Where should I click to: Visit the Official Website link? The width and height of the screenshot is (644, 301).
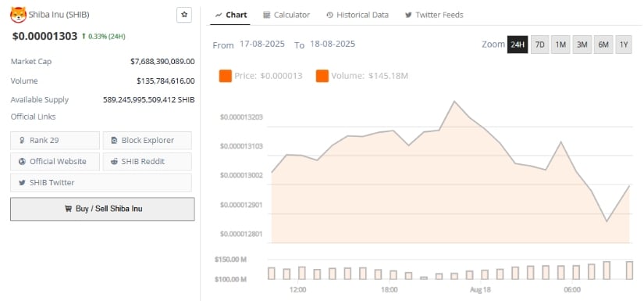[55, 162]
